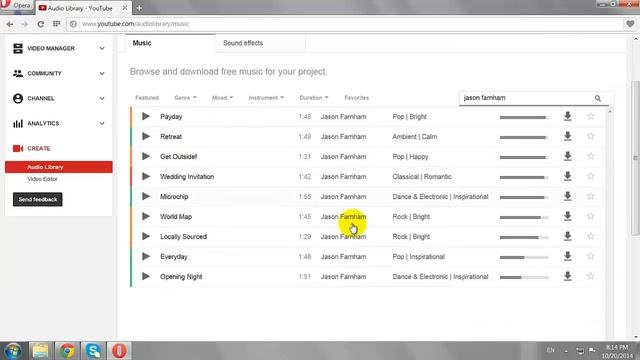Play the Everyday track
The width and height of the screenshot is (640, 360).
pyautogui.click(x=146, y=256)
